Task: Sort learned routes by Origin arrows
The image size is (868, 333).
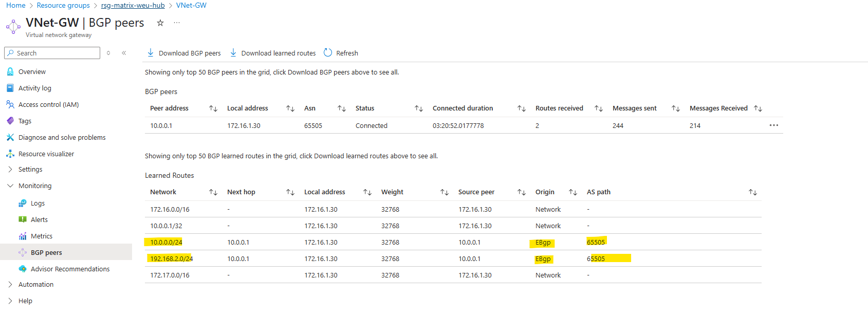Action: pyautogui.click(x=573, y=192)
